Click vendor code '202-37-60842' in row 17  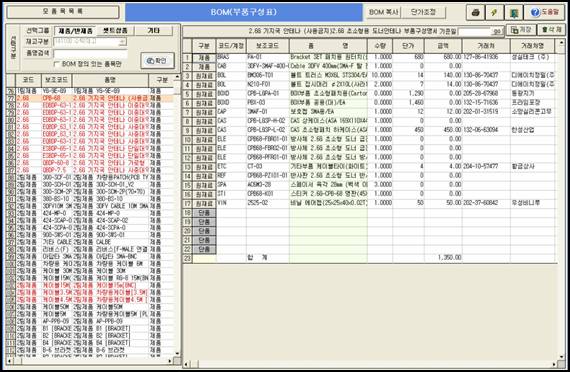pyautogui.click(x=486, y=203)
